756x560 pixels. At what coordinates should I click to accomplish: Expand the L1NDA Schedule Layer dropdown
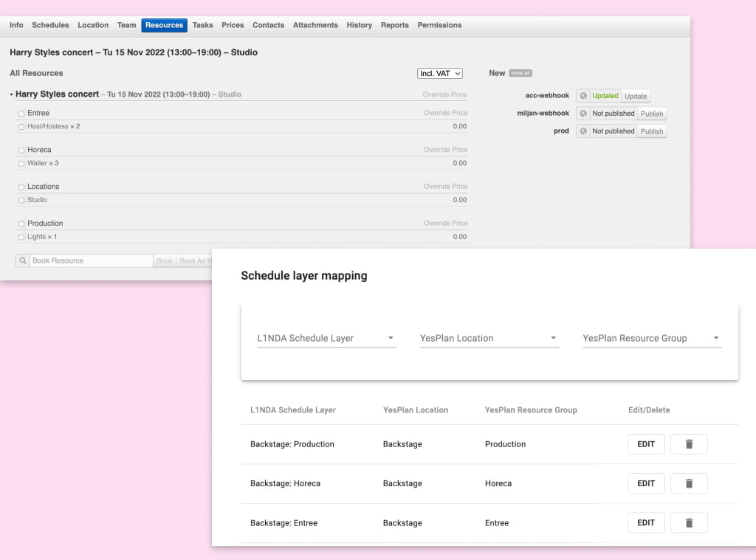(326, 339)
